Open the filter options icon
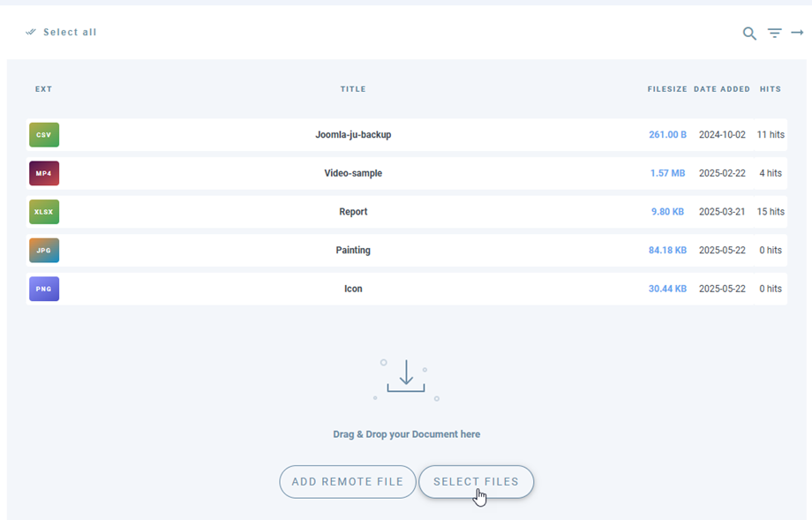812x520 pixels. click(774, 34)
